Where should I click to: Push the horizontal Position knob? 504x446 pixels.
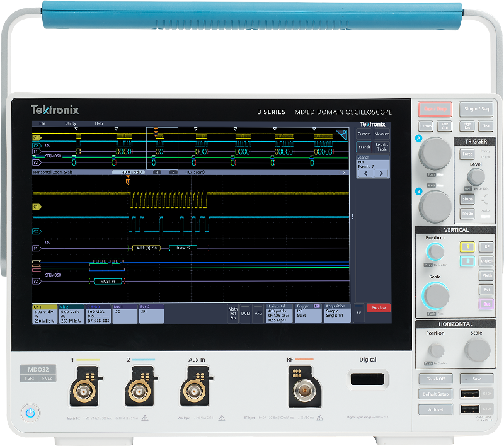pos(436,351)
